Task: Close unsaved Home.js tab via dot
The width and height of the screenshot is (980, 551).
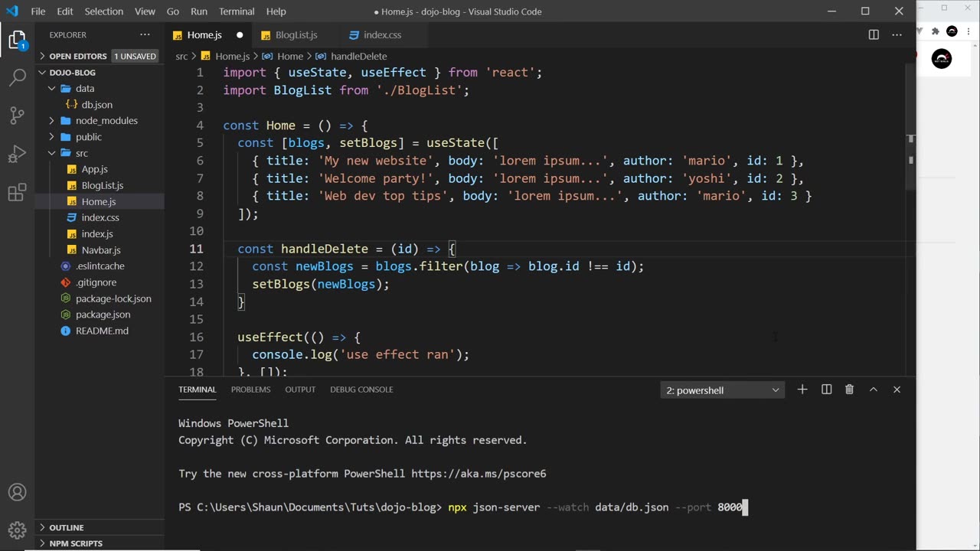Action: tap(240, 35)
